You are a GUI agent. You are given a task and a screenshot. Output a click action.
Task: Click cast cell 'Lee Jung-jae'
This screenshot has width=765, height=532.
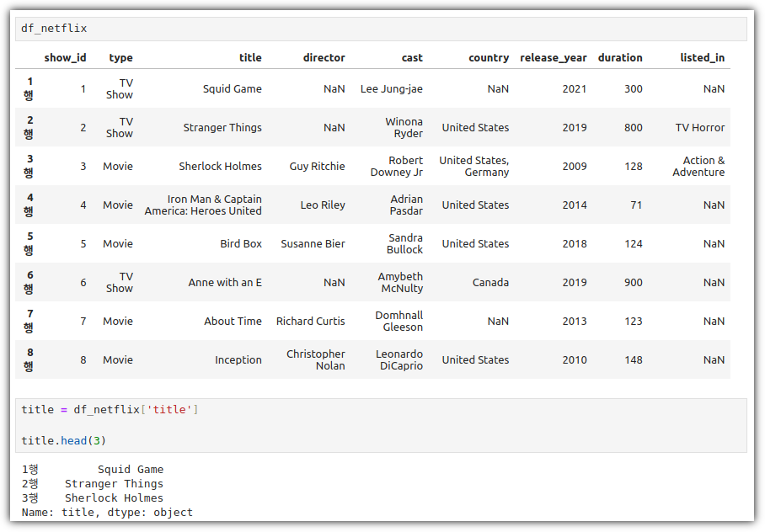[391, 88]
